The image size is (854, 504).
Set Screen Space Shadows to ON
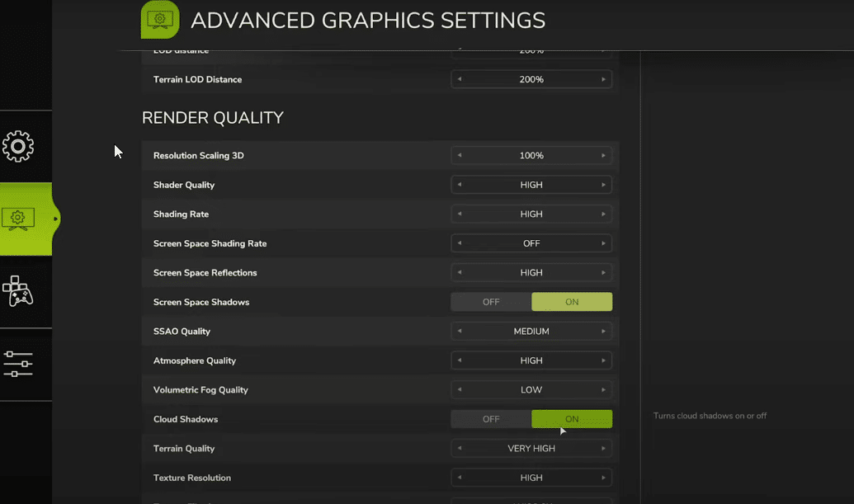pyautogui.click(x=572, y=302)
